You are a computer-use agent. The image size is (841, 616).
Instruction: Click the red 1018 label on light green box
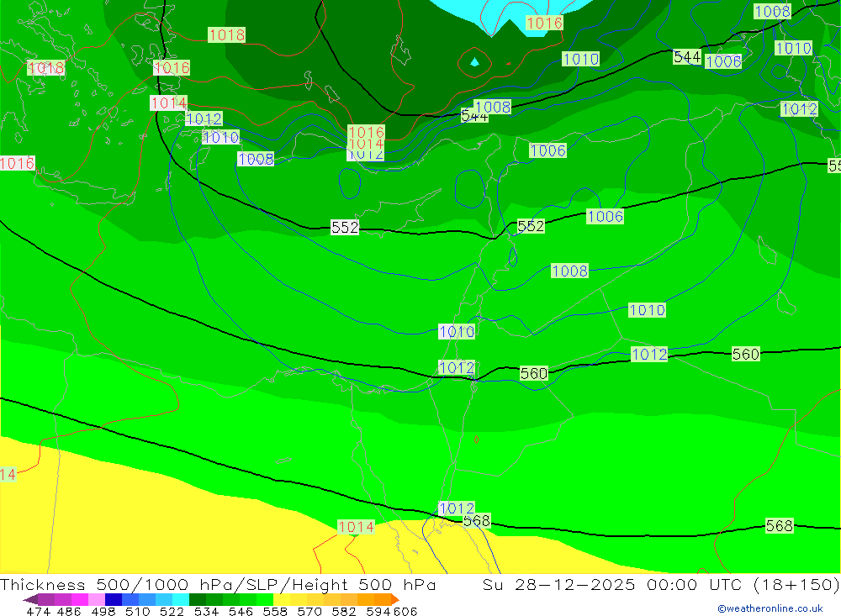click(226, 34)
